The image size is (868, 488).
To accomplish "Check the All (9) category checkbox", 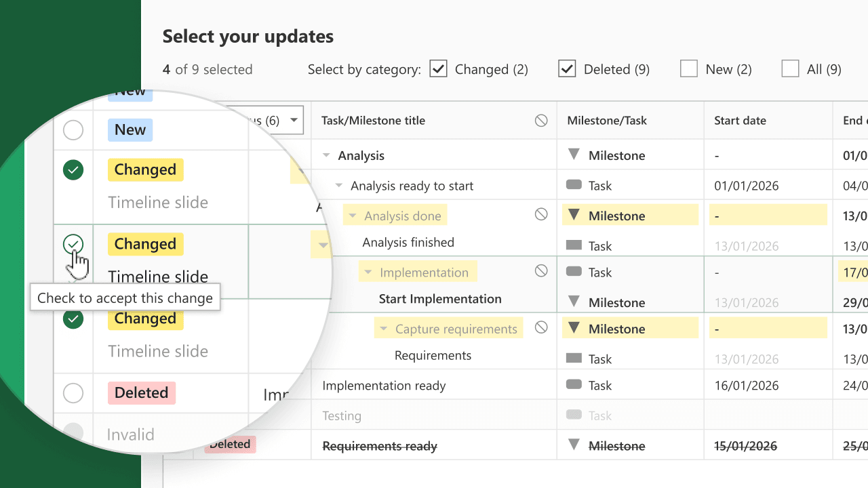I will pos(790,68).
